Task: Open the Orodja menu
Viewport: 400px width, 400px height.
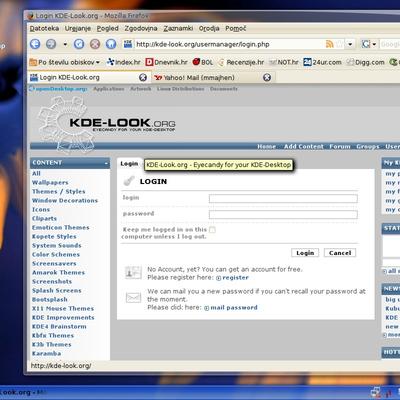Action: 209,28
